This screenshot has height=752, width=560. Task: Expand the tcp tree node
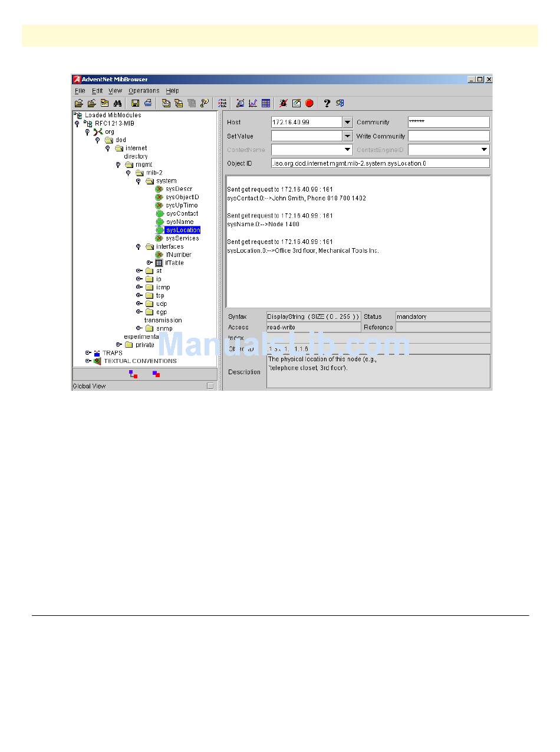139,296
